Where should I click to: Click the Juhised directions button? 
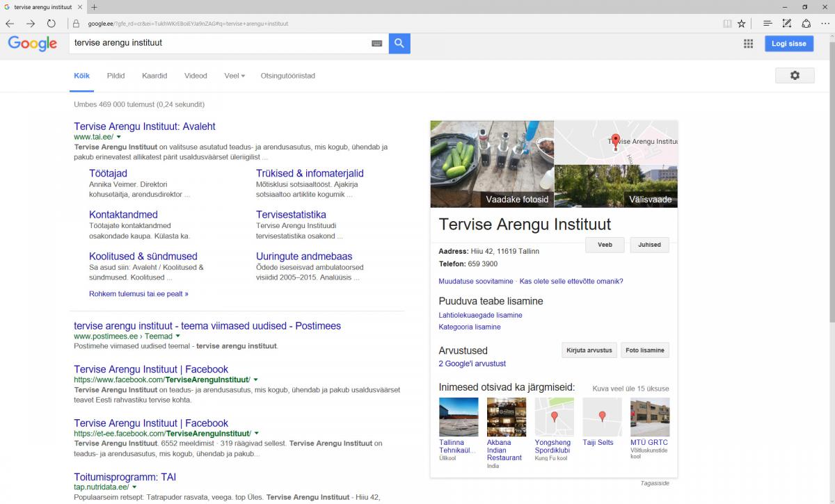[x=649, y=245]
